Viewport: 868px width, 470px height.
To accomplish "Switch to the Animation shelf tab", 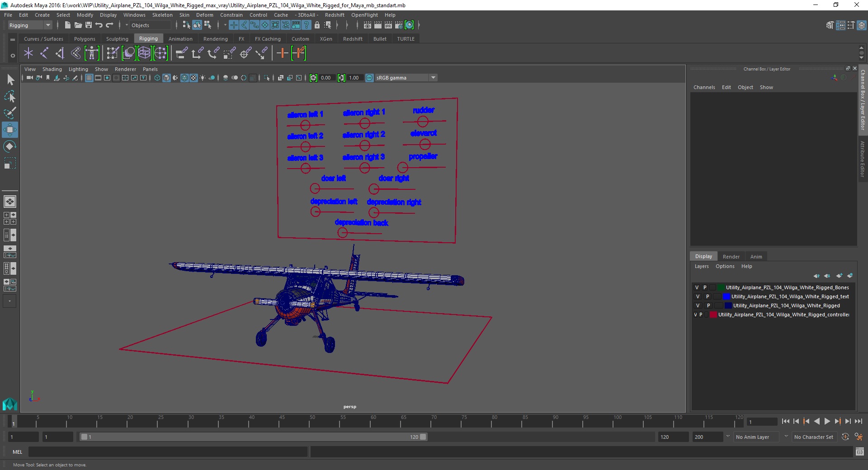I will [180, 39].
